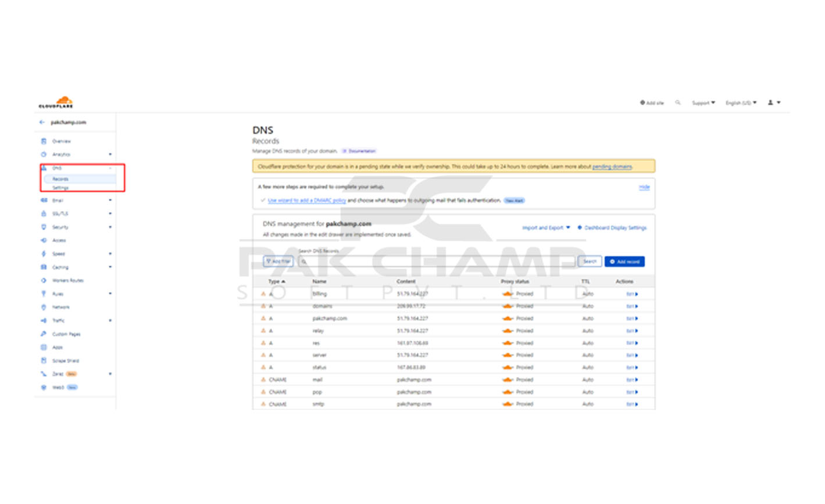This screenshot has width=825, height=504.
Task: Open the Support dropdown
Action: (x=703, y=103)
